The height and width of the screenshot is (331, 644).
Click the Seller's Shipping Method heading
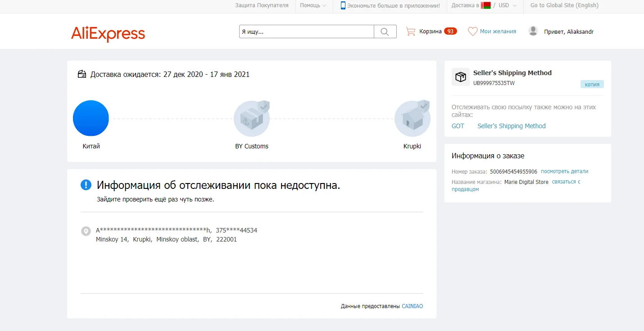(x=512, y=73)
